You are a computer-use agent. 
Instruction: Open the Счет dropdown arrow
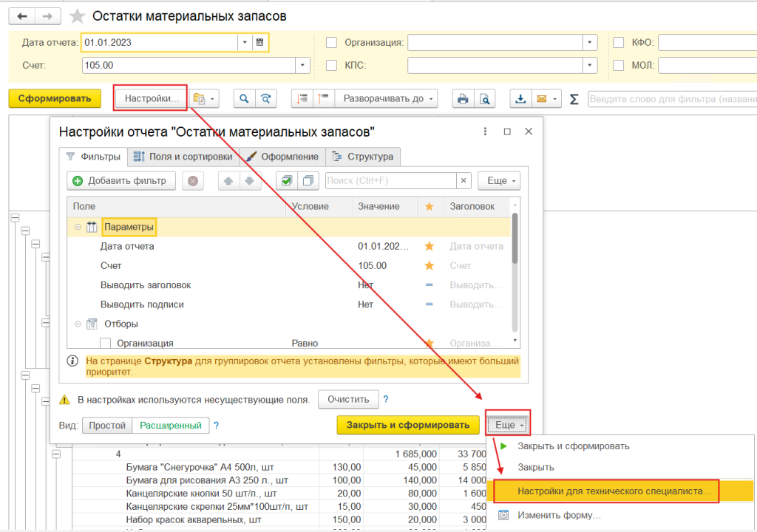click(x=302, y=65)
